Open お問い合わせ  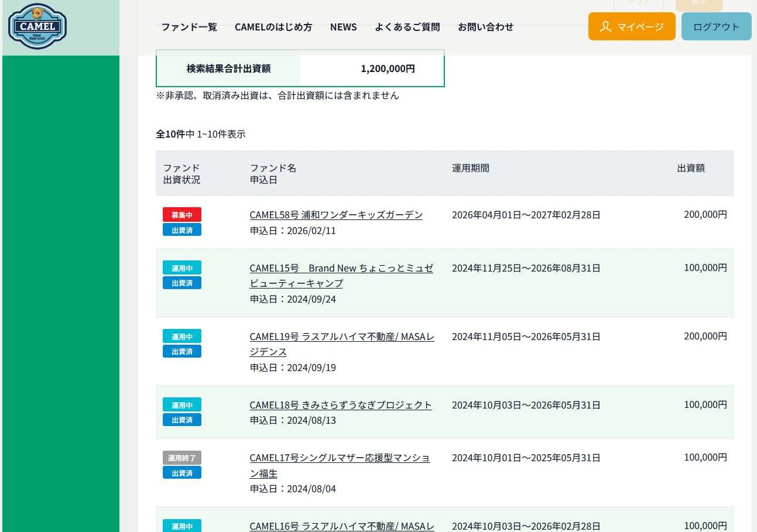point(485,27)
